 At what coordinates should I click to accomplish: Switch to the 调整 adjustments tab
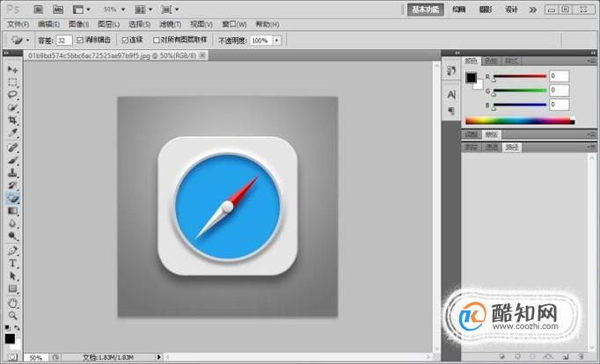pyautogui.click(x=472, y=135)
